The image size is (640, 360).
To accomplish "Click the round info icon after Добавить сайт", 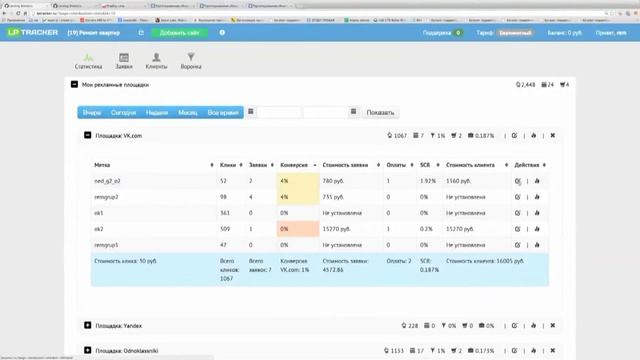I will (222, 33).
